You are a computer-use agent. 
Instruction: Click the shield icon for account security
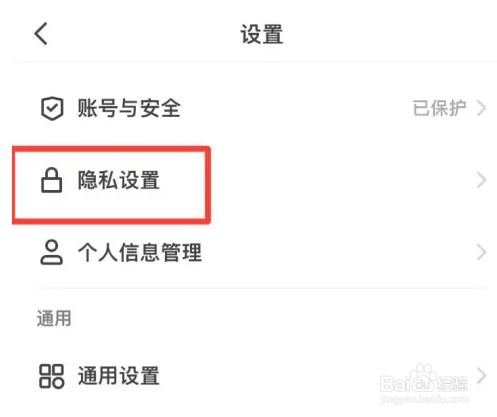[x=52, y=108]
